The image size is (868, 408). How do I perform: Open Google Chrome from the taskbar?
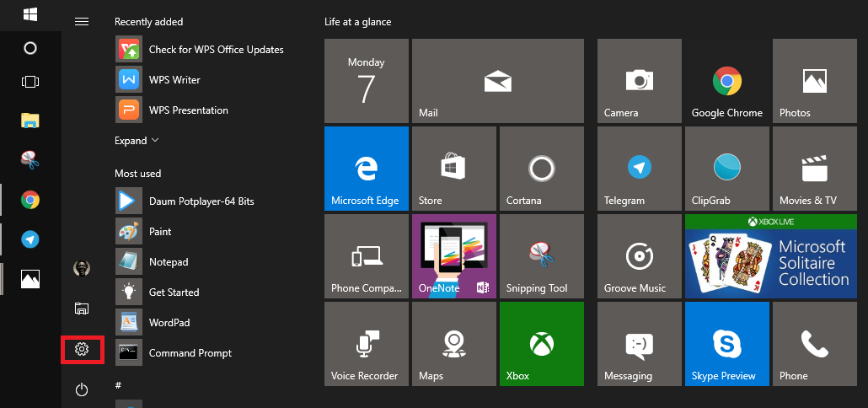pos(29,199)
